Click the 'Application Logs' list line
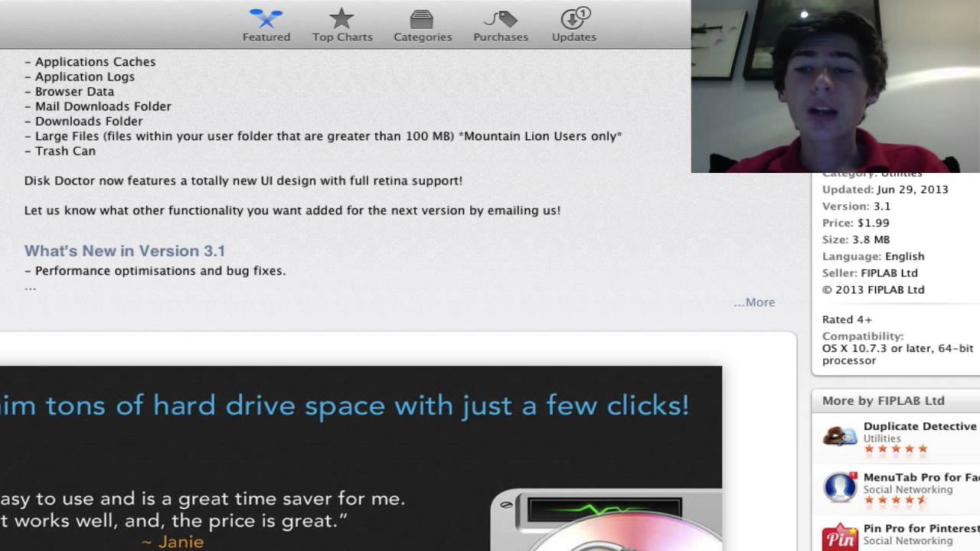Viewport: 980px width, 551px height. coord(80,77)
